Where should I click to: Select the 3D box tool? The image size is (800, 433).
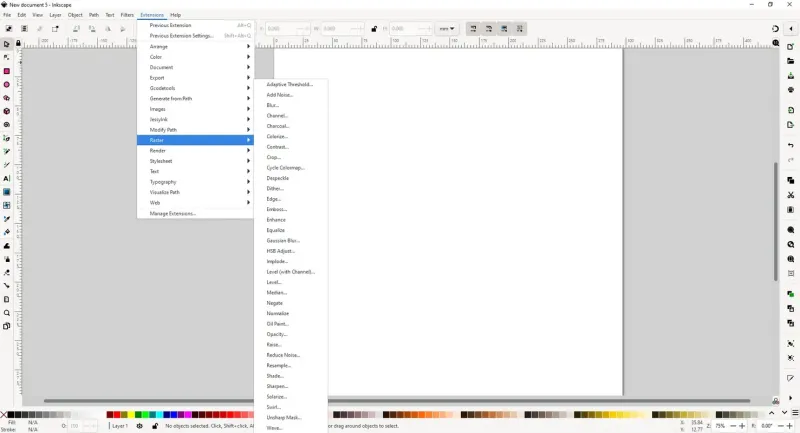(x=7, y=111)
